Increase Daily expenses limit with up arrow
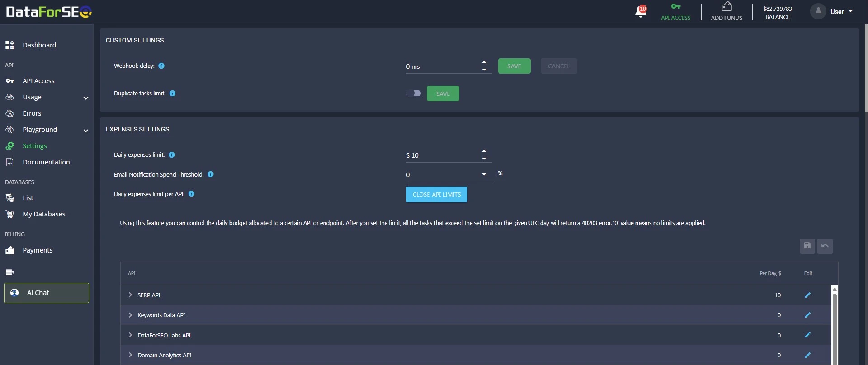This screenshot has height=365, width=868. [484, 151]
